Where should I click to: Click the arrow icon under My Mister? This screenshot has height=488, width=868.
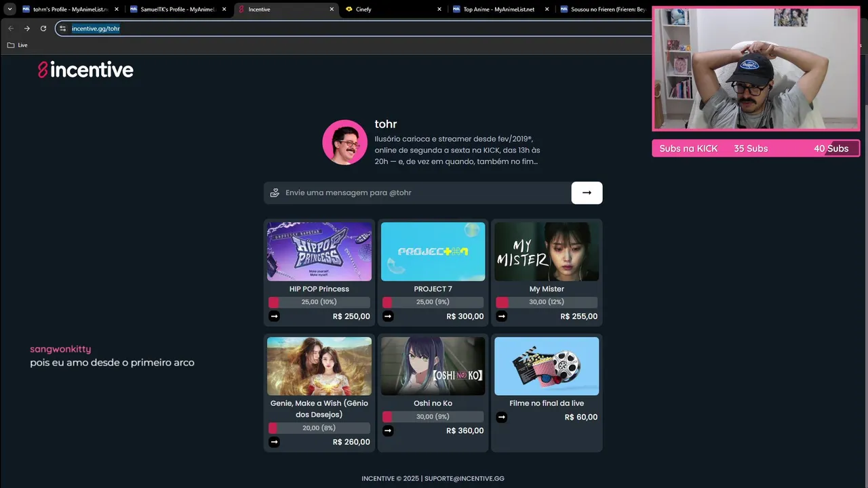(x=502, y=316)
